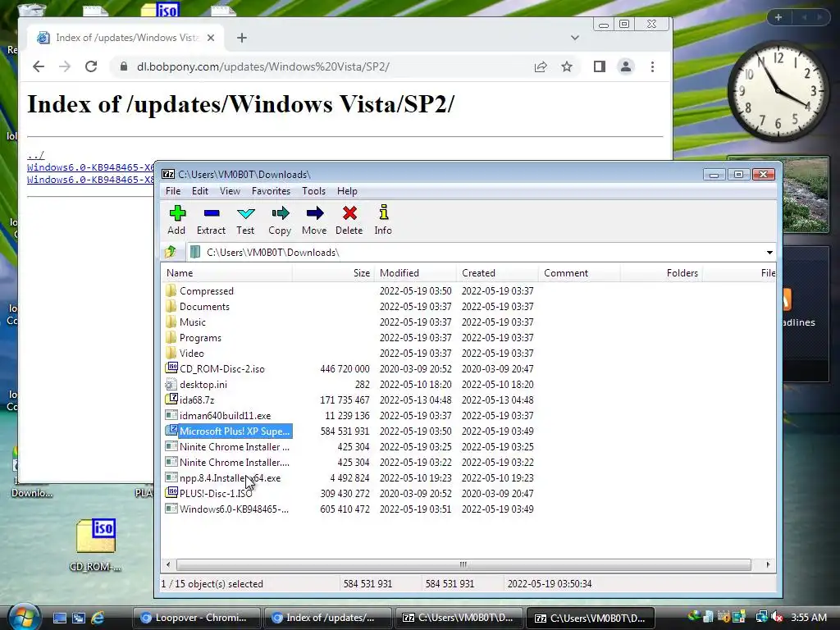Click the Extract toolbar icon
840x630 pixels.
click(211, 220)
